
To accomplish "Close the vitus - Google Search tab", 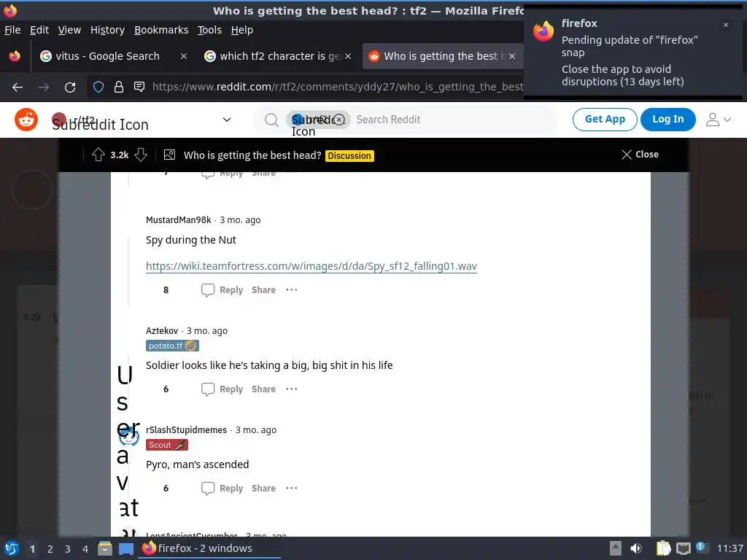I will [x=183, y=56].
